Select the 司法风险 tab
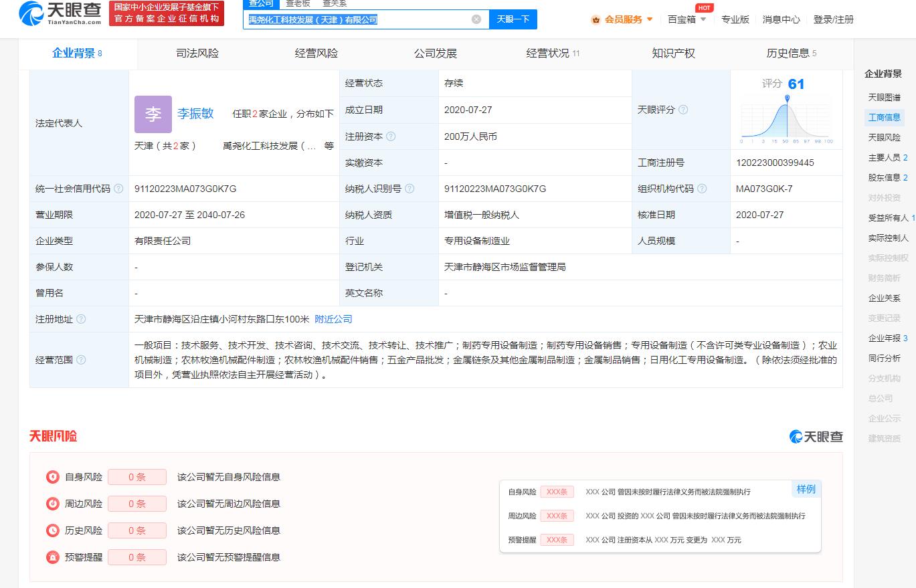916x588 pixels. click(x=197, y=54)
